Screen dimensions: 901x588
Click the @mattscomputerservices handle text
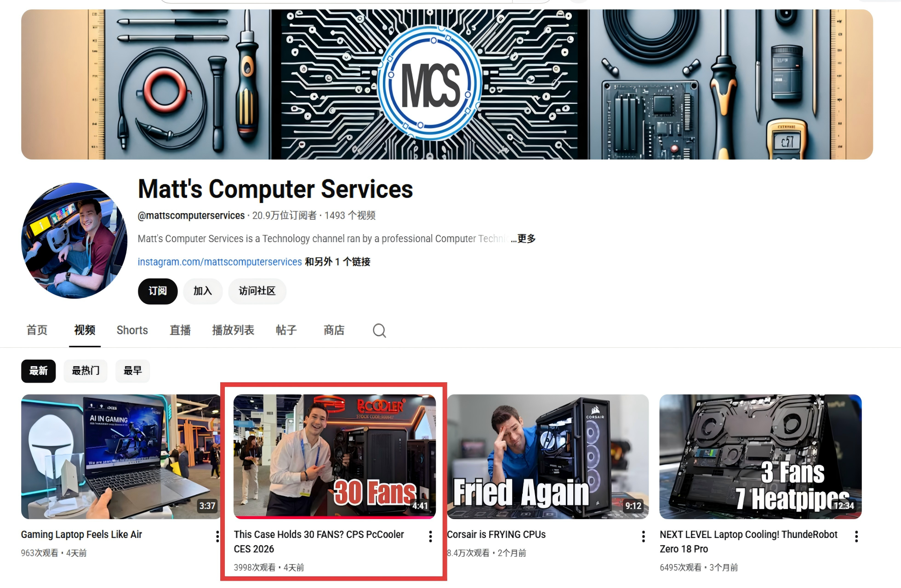click(191, 215)
